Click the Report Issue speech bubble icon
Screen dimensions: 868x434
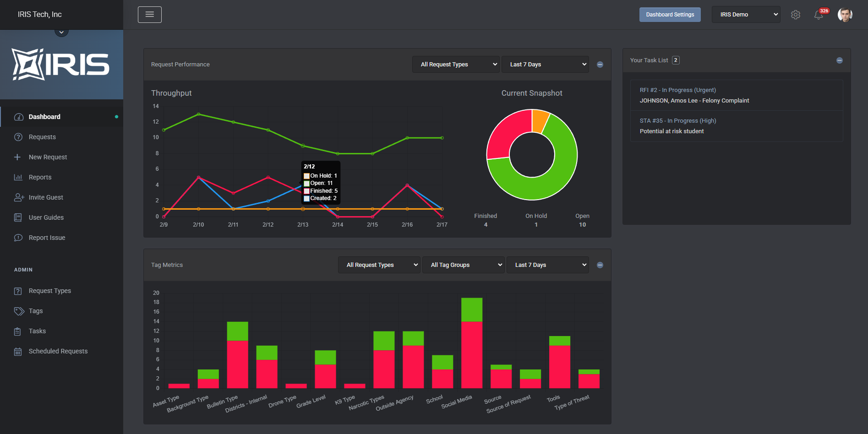pos(18,238)
